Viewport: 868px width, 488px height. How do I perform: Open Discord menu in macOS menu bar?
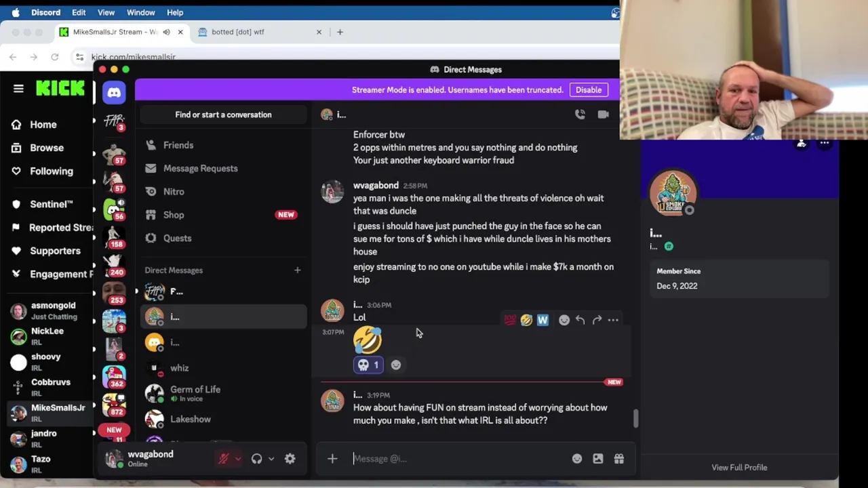(x=45, y=12)
